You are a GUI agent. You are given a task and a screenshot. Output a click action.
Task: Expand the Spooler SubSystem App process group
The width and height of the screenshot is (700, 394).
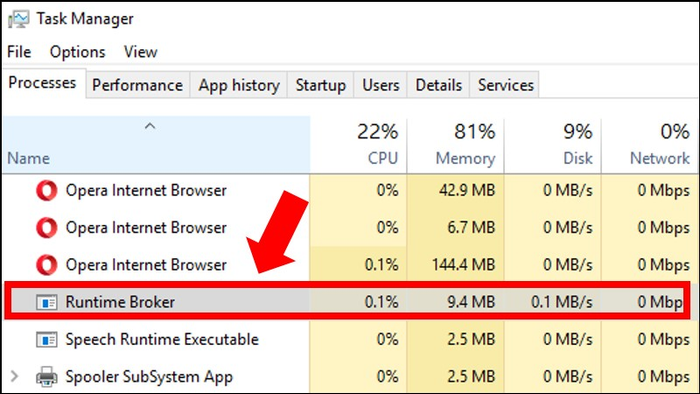tap(14, 377)
